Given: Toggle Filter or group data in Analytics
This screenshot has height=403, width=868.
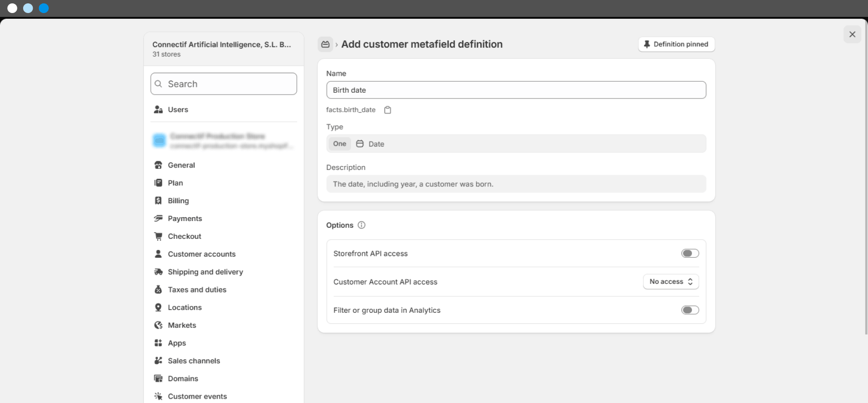Looking at the screenshot, I should coord(690,310).
